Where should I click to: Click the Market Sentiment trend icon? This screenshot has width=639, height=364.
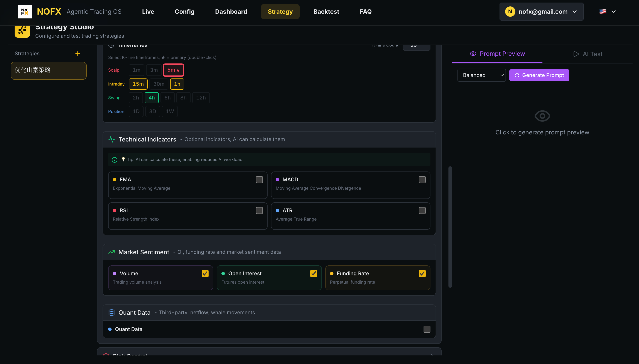(112, 252)
